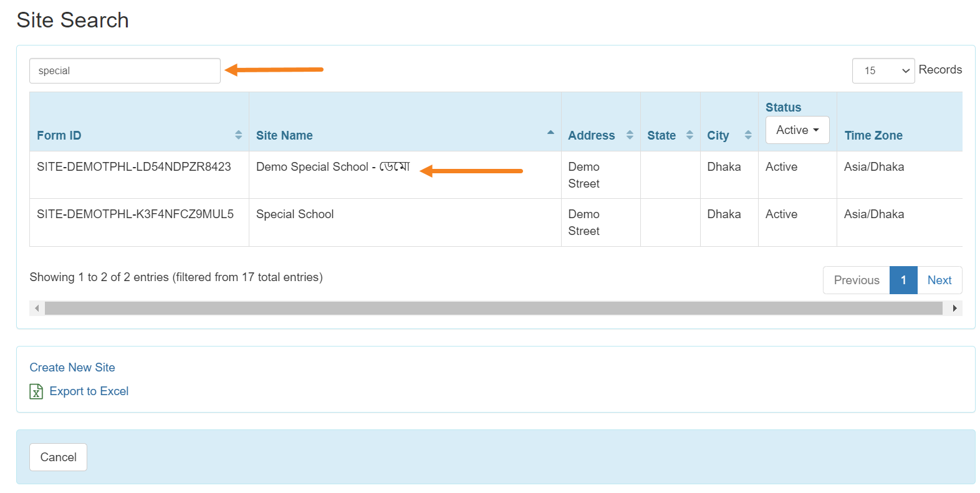Go to the Previous page
The height and width of the screenshot is (493, 980).
pyautogui.click(x=856, y=280)
